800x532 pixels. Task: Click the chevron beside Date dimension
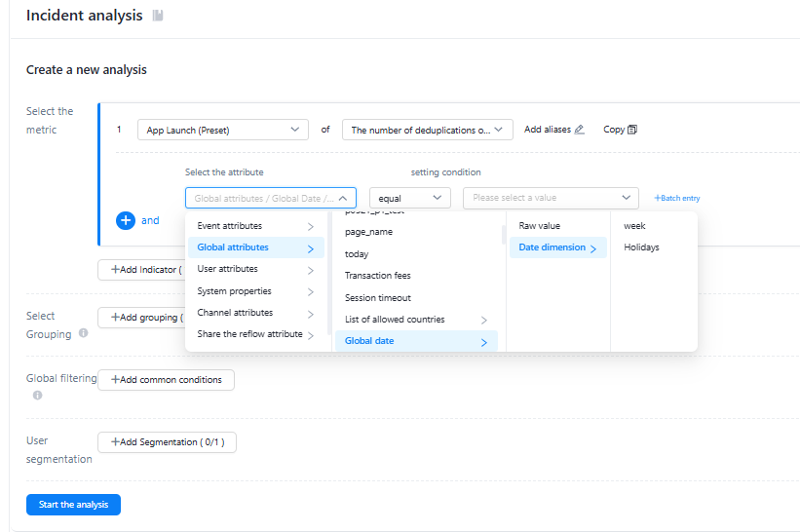point(593,248)
